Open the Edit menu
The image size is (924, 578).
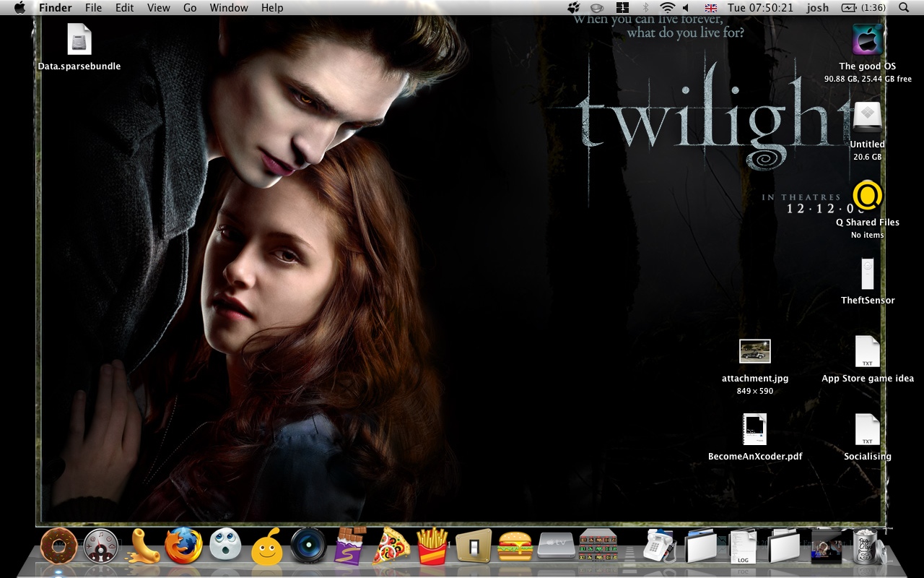[x=125, y=8]
